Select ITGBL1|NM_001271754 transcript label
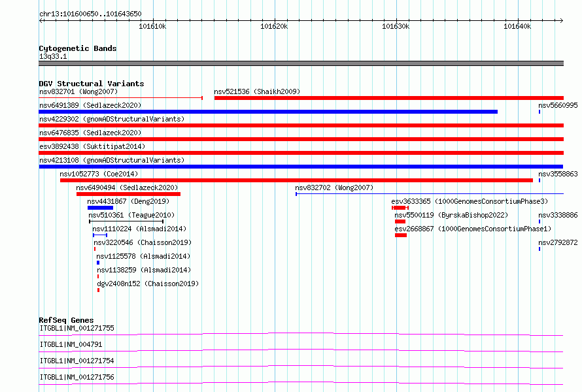The height and width of the screenshot is (392, 582). pyautogui.click(x=77, y=361)
